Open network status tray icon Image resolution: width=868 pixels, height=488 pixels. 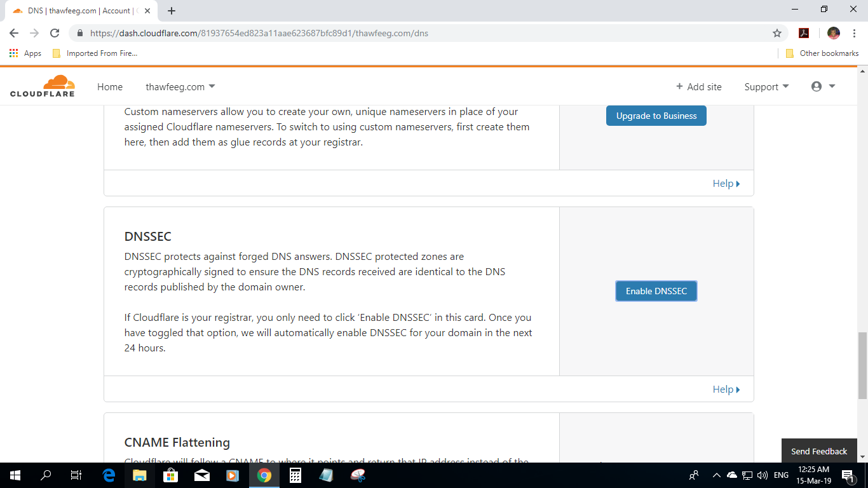coord(748,475)
